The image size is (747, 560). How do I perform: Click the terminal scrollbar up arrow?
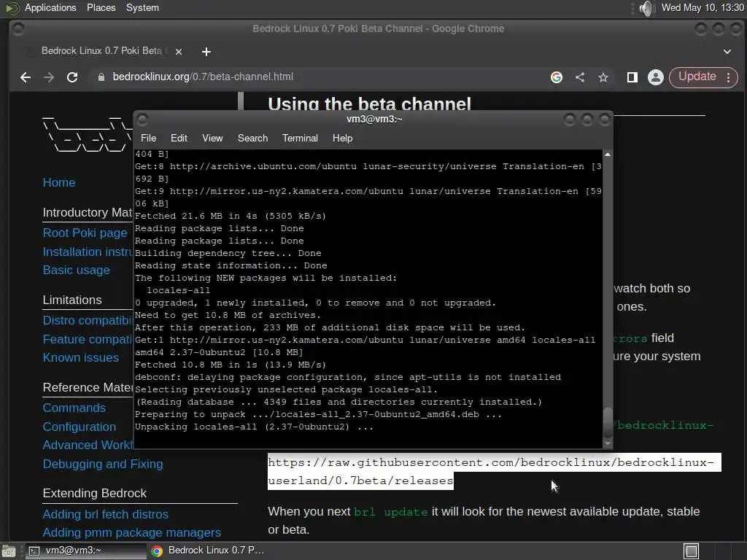608,155
